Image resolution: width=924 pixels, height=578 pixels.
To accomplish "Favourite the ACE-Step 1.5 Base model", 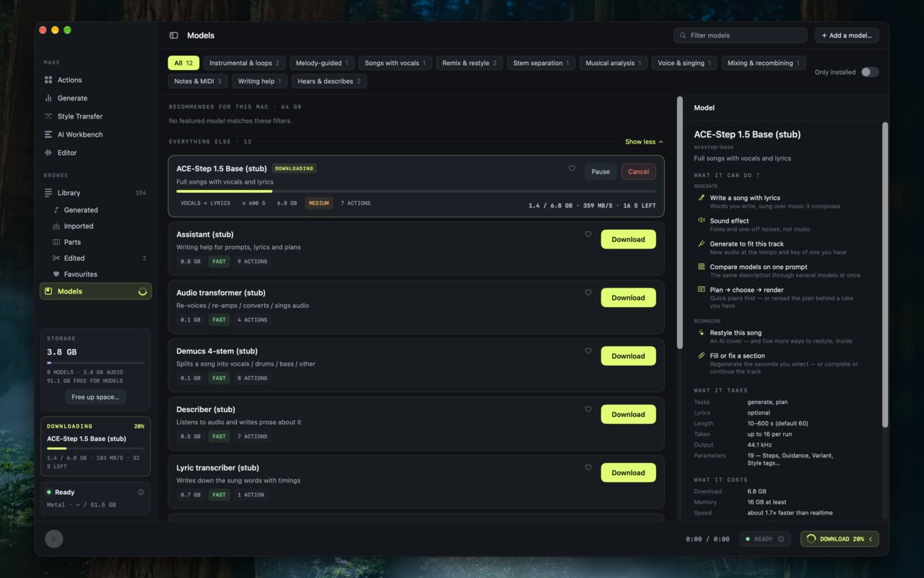I will (572, 168).
